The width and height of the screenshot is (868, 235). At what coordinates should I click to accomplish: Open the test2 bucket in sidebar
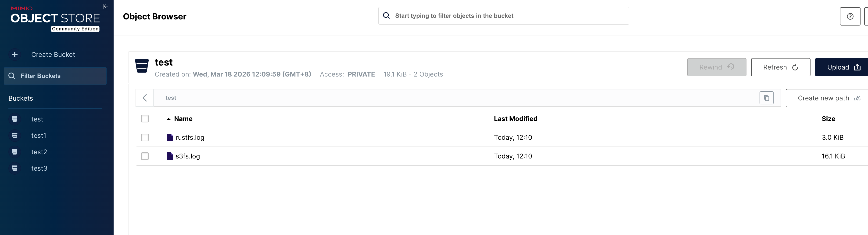[39, 152]
